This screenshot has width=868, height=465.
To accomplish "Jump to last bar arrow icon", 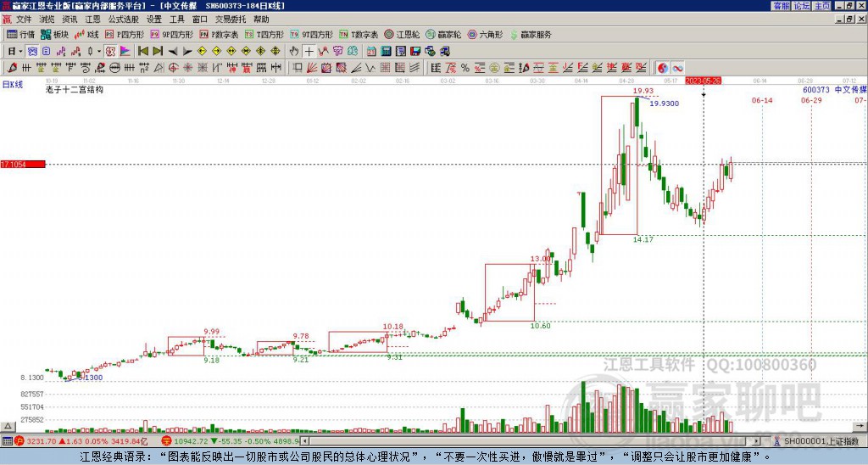I will click(158, 52).
